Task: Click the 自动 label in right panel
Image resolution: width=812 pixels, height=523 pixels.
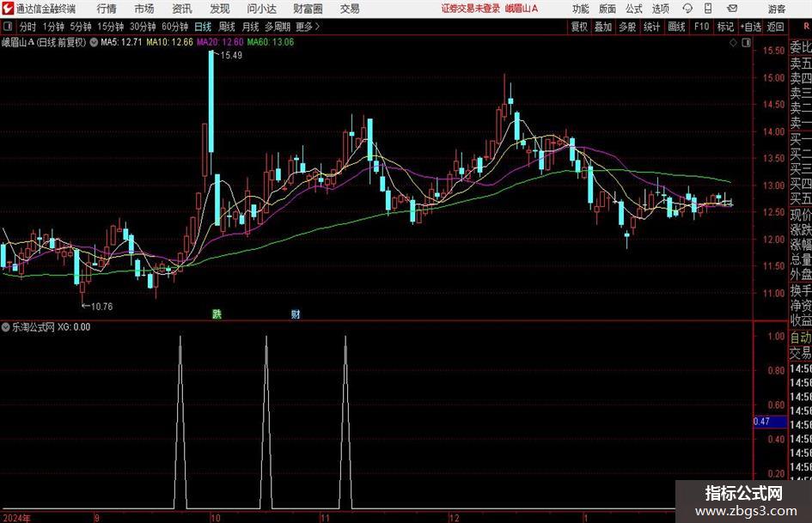Action: coord(801,338)
